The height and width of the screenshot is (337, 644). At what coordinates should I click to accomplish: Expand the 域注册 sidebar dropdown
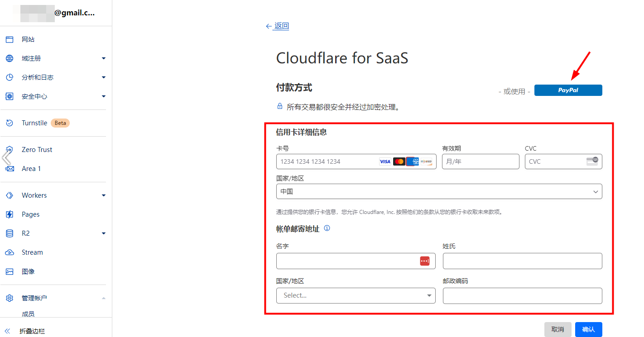tap(103, 58)
